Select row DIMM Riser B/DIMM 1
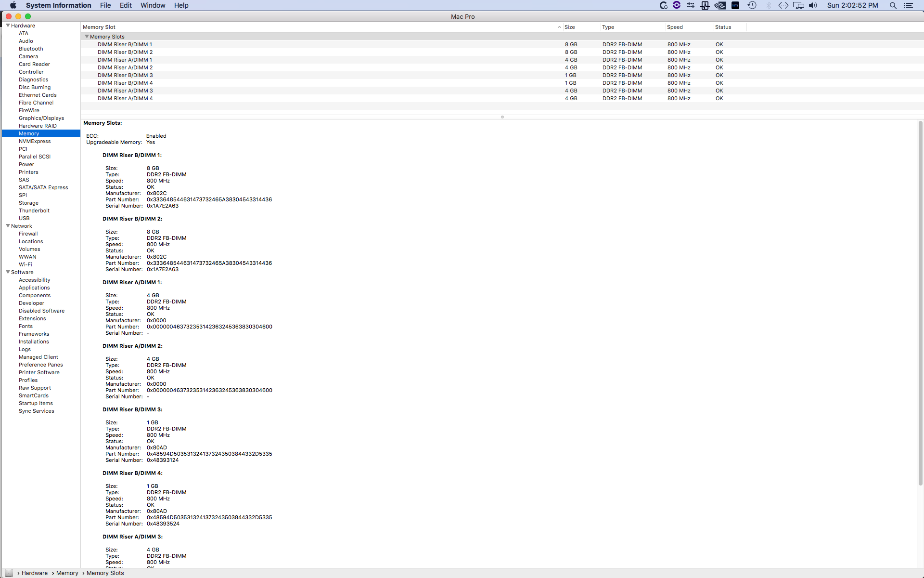Image resolution: width=924 pixels, height=578 pixels. [x=502, y=44]
